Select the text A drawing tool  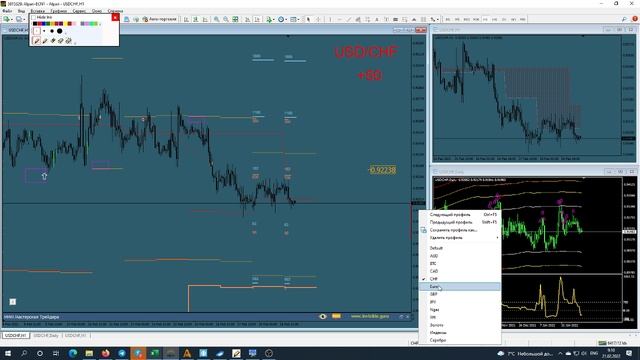(377, 19)
